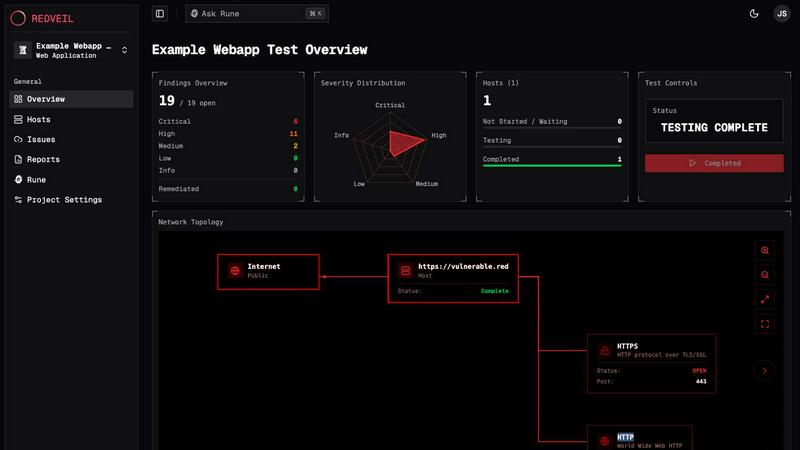Click the Low findings row

click(x=228, y=158)
